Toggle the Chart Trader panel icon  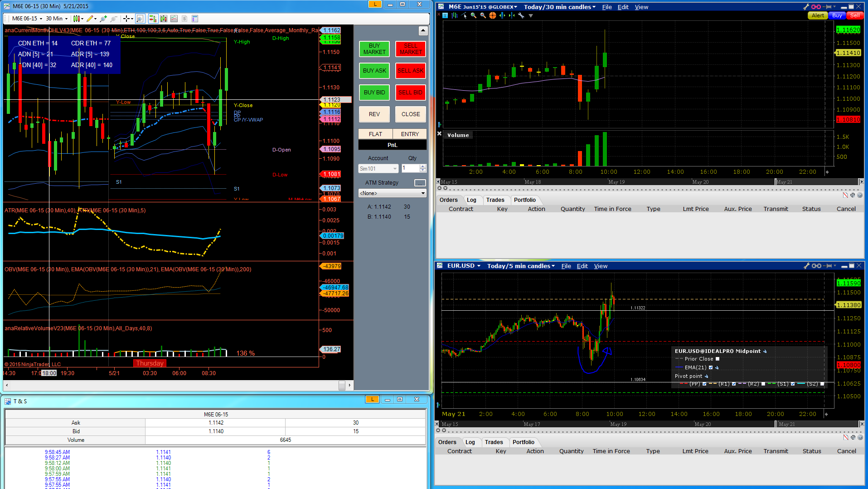tap(153, 19)
